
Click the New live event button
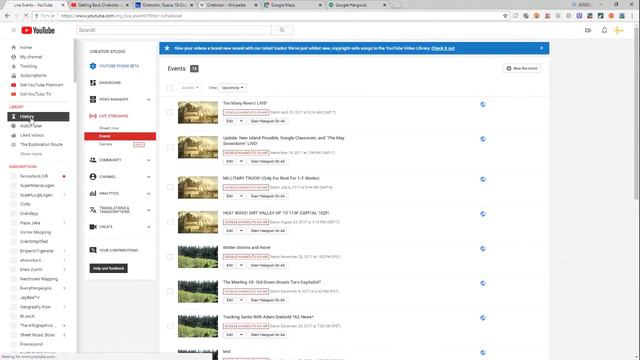click(522, 68)
